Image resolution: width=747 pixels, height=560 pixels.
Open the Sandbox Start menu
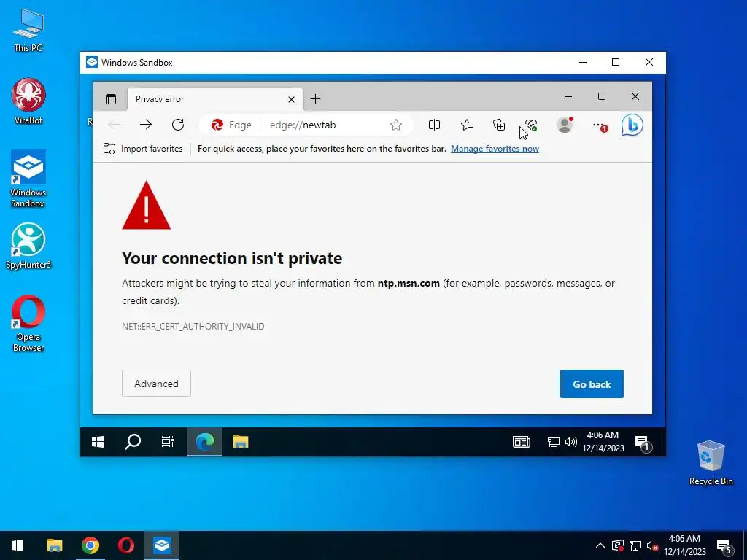(98, 442)
